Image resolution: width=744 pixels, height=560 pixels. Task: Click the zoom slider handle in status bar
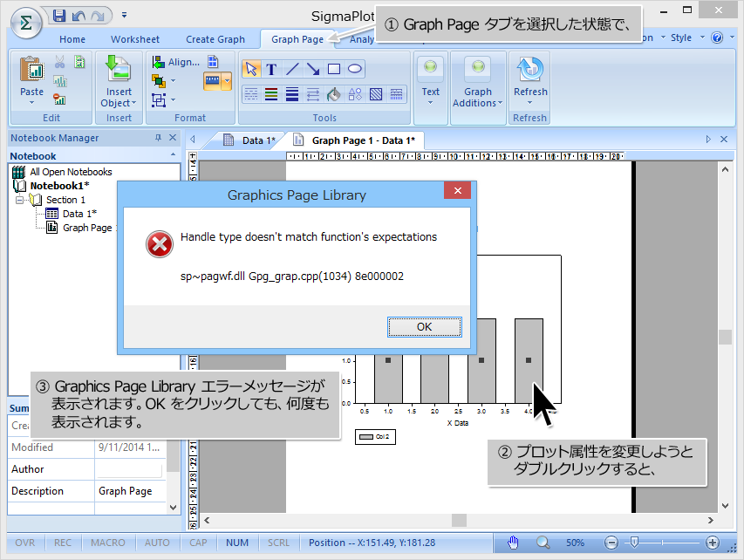point(634,542)
